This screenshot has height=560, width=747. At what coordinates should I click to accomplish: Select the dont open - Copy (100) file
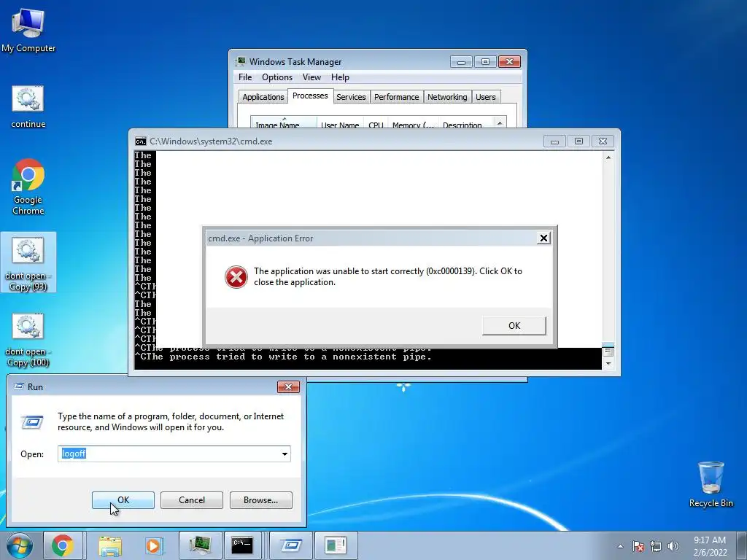click(x=28, y=339)
